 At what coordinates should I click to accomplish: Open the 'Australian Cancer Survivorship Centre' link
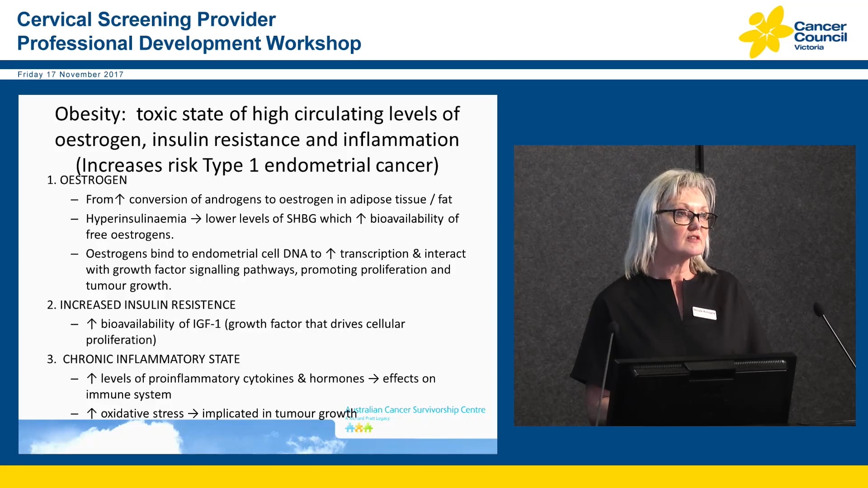pyautogui.click(x=415, y=410)
